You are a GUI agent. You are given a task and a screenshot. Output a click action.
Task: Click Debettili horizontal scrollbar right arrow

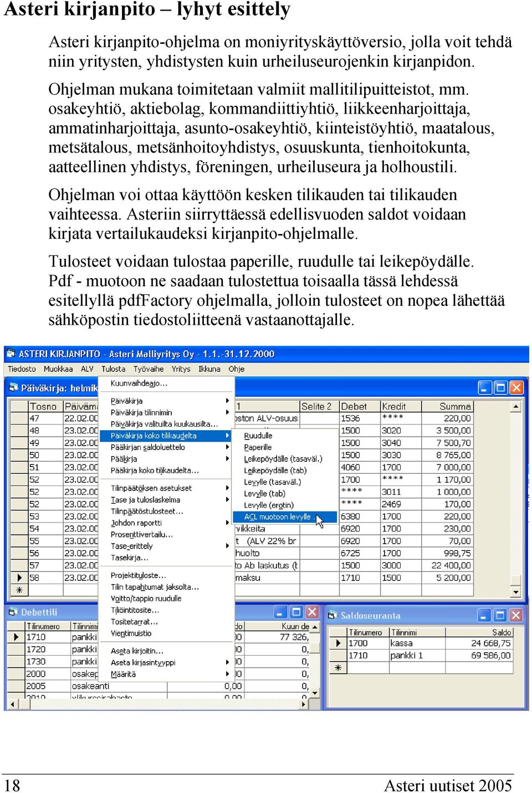tap(304, 704)
